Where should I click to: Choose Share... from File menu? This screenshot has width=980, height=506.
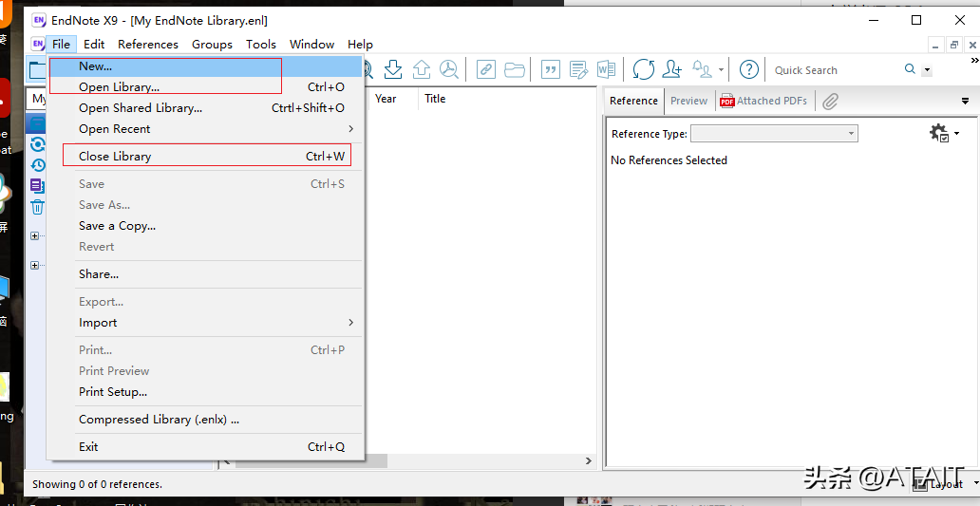[x=206, y=274]
